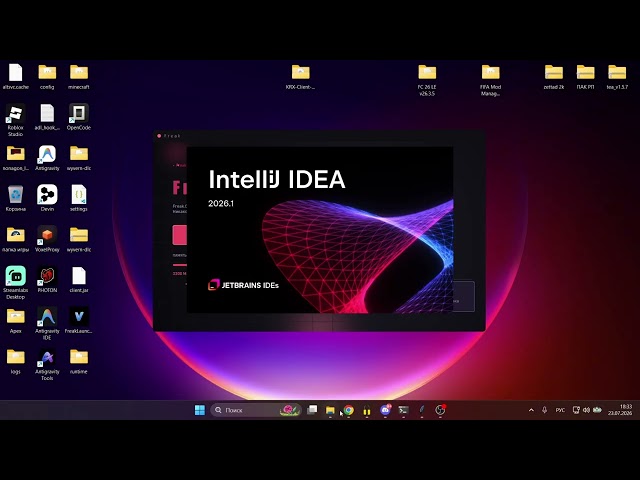Viewport: 640px width, 480px height.
Task: Open OBS Studio from the taskbar
Action: pos(440,410)
